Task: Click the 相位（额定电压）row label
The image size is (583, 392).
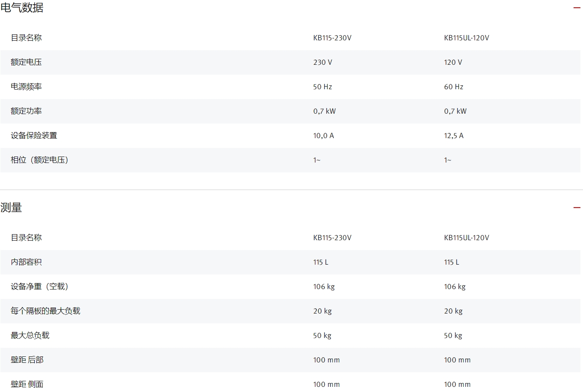Action: tap(39, 160)
